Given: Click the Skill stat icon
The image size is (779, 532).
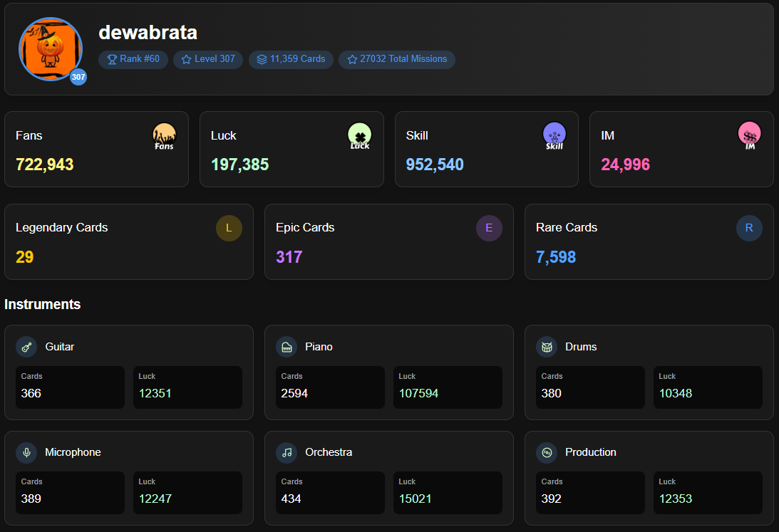Looking at the screenshot, I should [554, 135].
